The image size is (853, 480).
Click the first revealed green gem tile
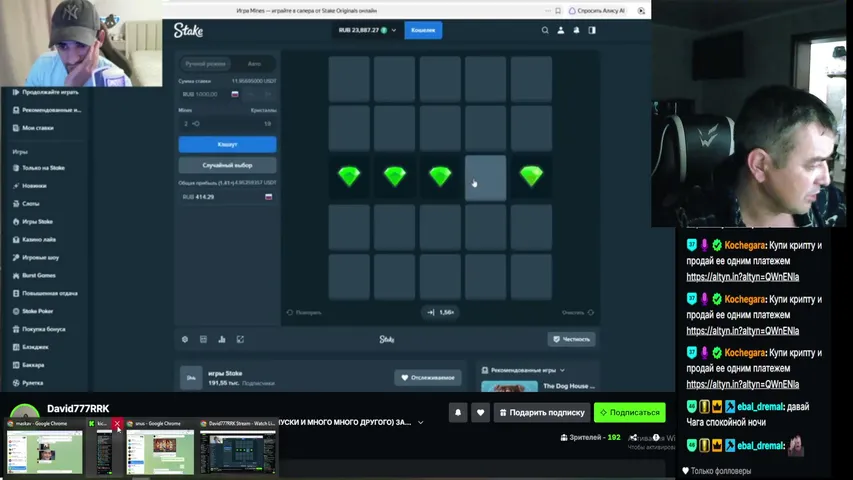point(349,177)
